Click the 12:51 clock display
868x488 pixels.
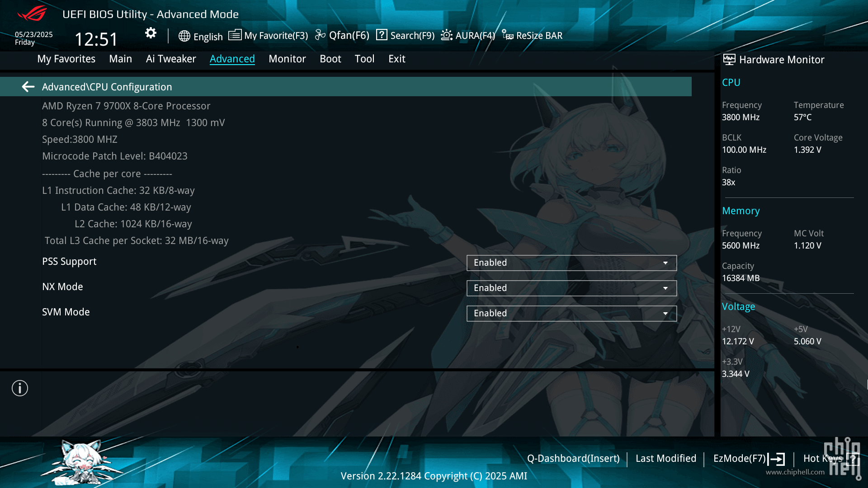pyautogui.click(x=96, y=39)
